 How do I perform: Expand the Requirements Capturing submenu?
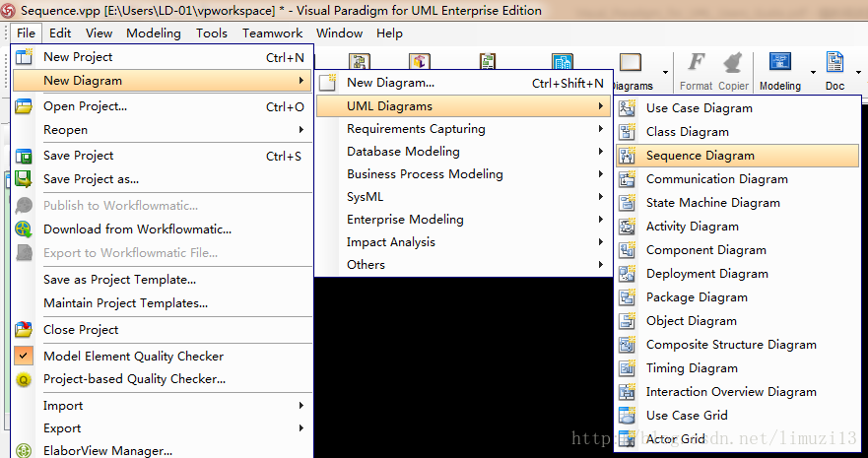[x=601, y=129]
